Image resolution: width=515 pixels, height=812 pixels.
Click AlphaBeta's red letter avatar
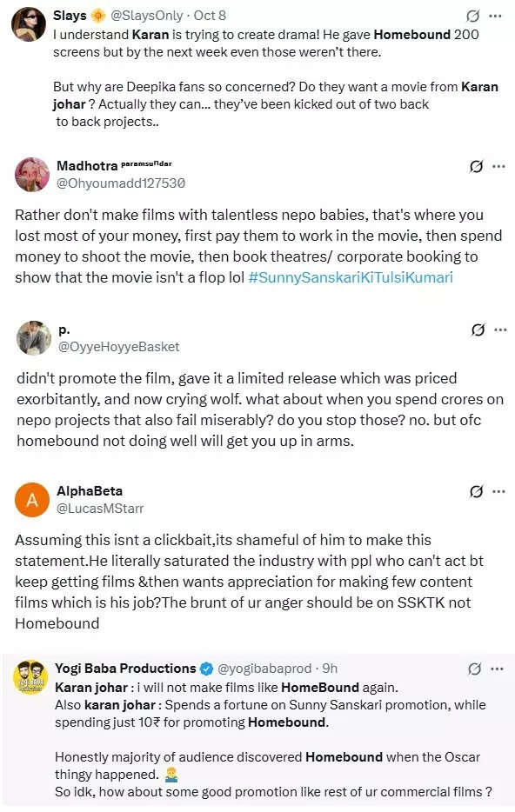pos(33,500)
